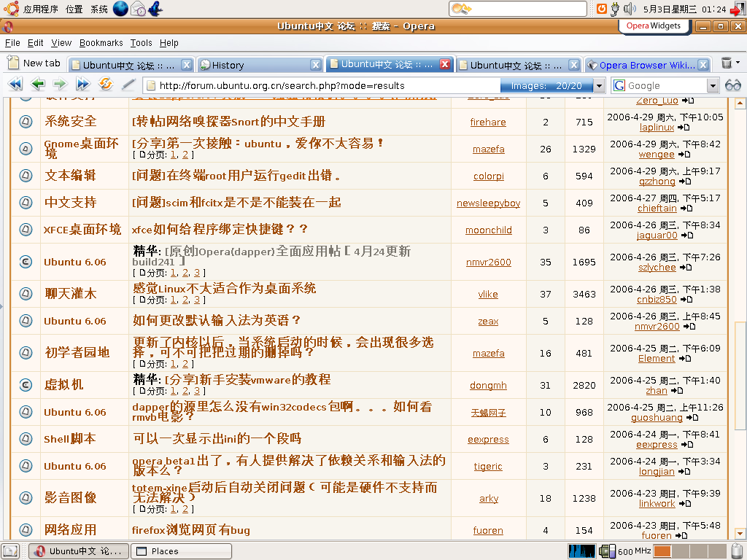Open the 应用程序 menu
The width and height of the screenshot is (747, 560).
tap(41, 9)
